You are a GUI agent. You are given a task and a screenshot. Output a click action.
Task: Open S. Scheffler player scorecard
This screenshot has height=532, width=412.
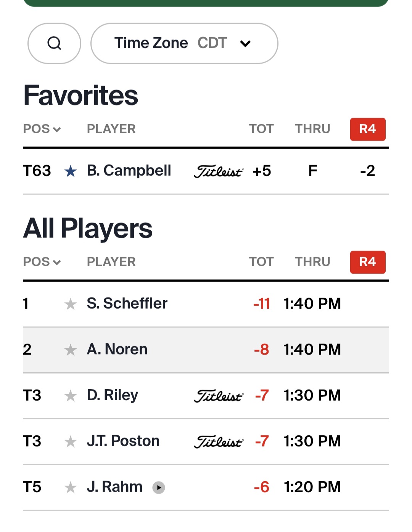pos(127,304)
